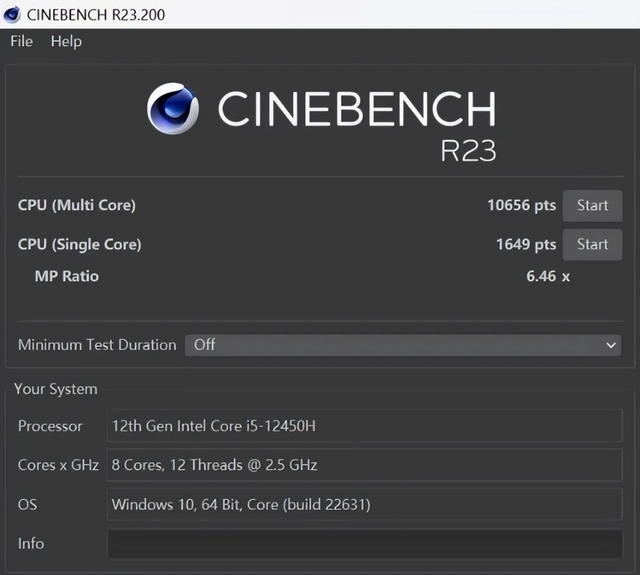The image size is (640, 575).
Task: Click the Cores x GHz field value
Action: (365, 465)
